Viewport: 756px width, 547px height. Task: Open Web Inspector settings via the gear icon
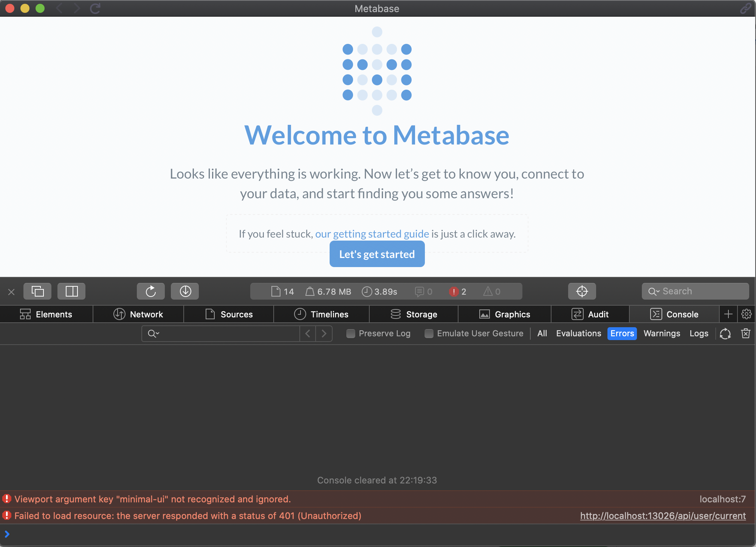pyautogui.click(x=747, y=314)
